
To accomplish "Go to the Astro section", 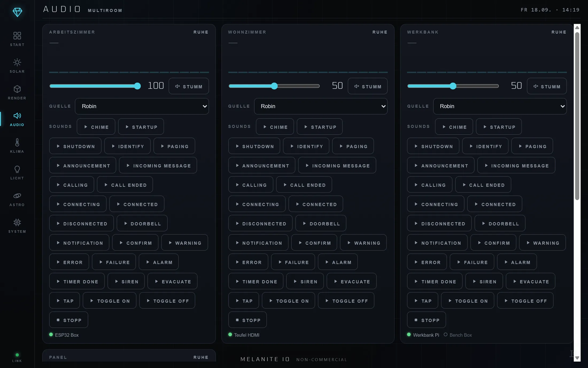I will click(17, 199).
